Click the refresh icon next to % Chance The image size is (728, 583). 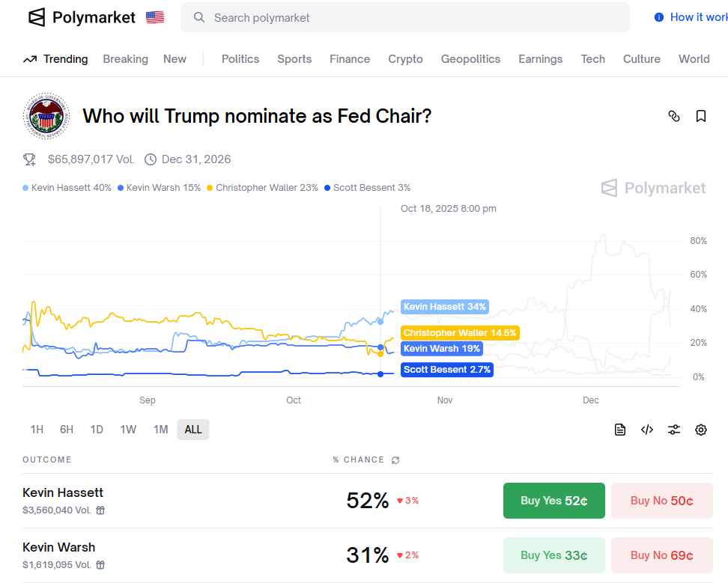395,460
